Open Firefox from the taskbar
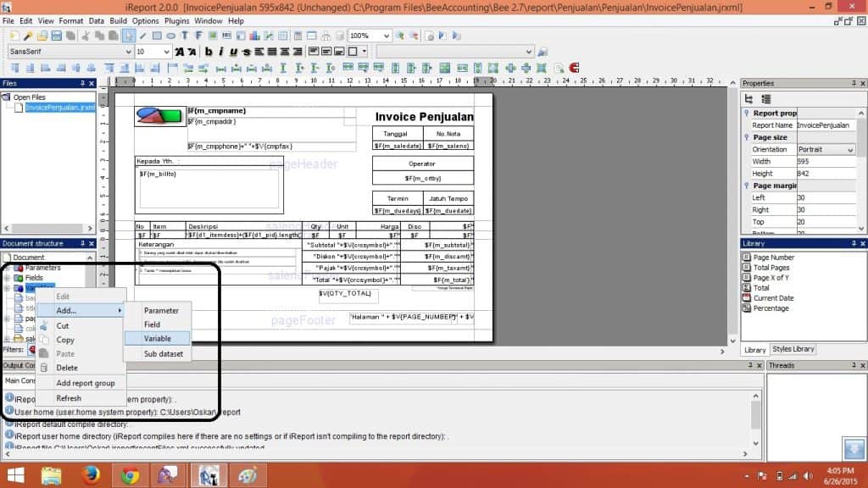868x488 pixels. [x=91, y=475]
